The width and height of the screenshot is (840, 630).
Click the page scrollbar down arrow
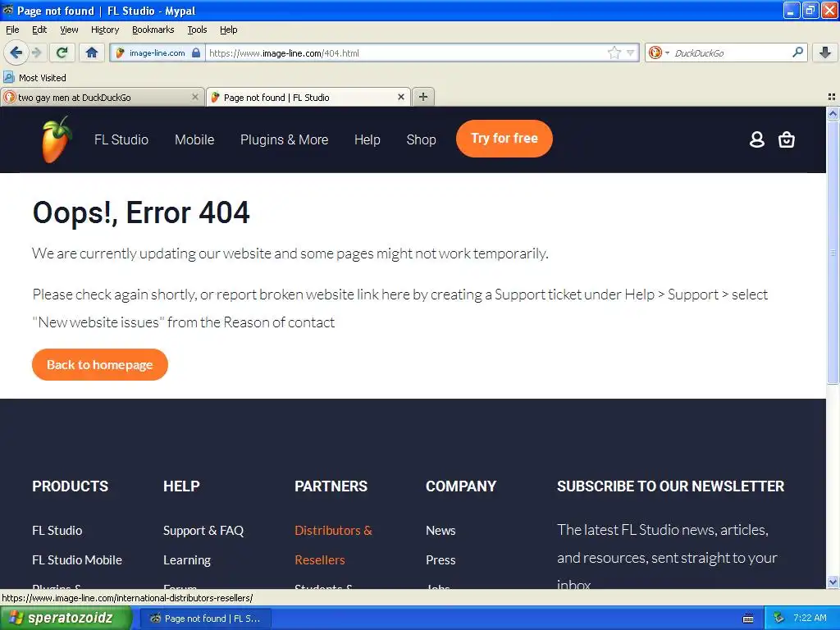click(x=833, y=582)
